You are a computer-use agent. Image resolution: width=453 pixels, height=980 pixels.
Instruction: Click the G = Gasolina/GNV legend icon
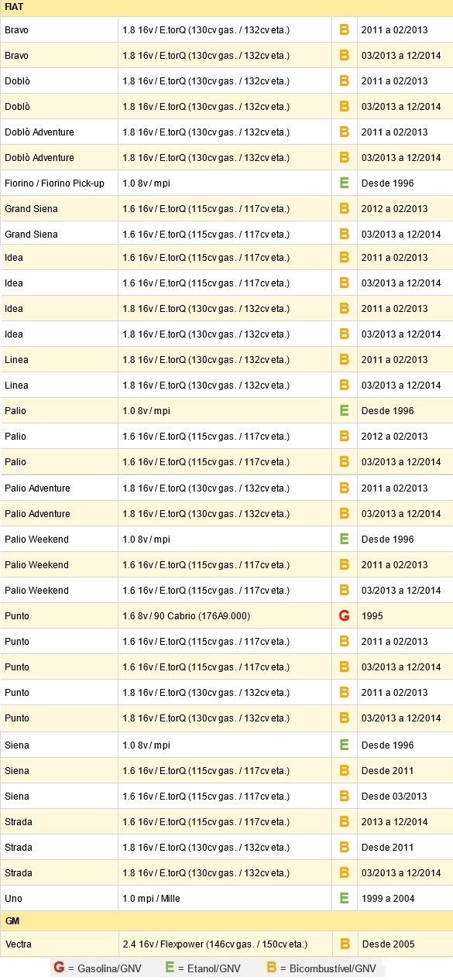59,968
